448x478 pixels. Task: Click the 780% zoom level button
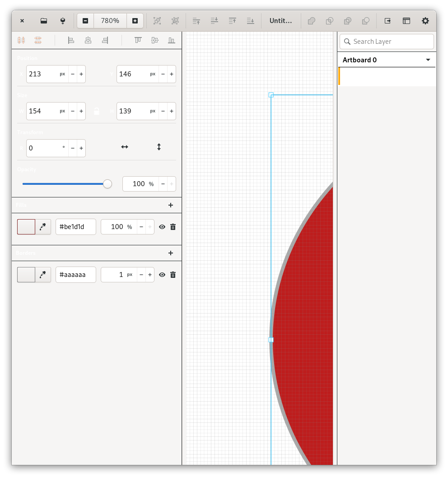(x=110, y=21)
